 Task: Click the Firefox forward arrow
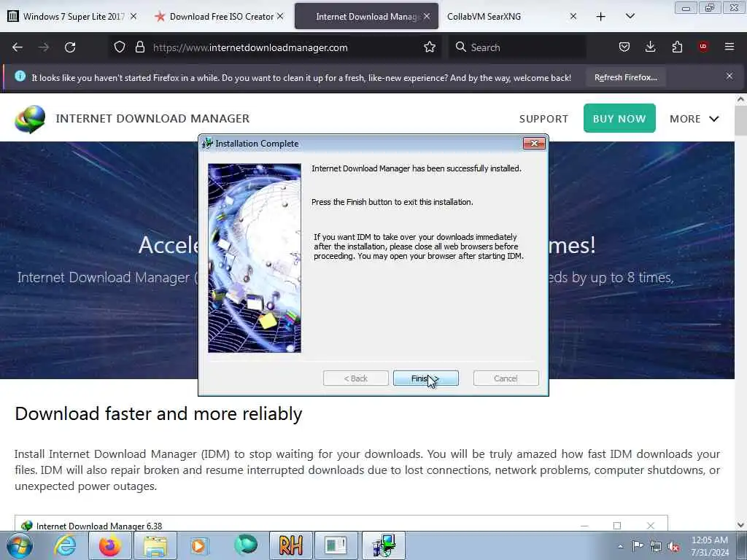click(43, 47)
